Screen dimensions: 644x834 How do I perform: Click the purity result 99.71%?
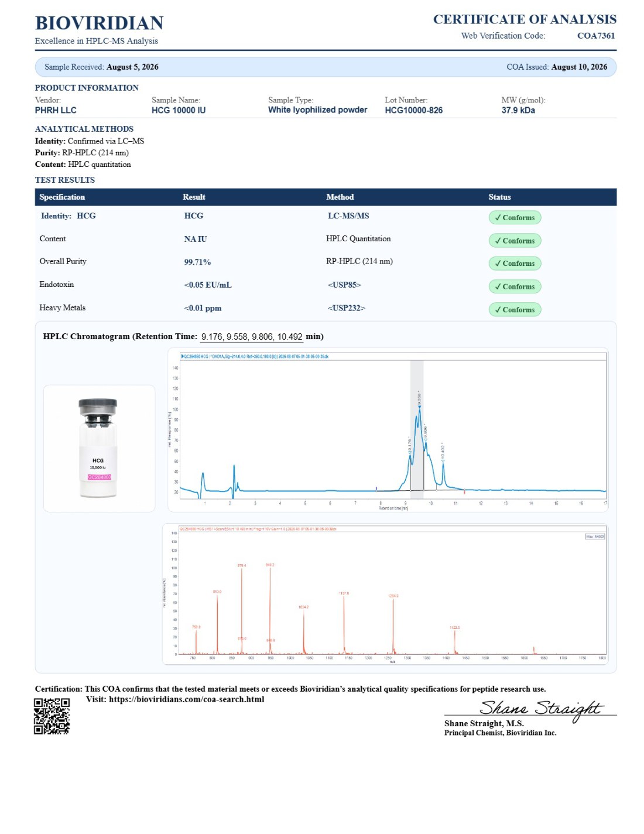coord(197,262)
